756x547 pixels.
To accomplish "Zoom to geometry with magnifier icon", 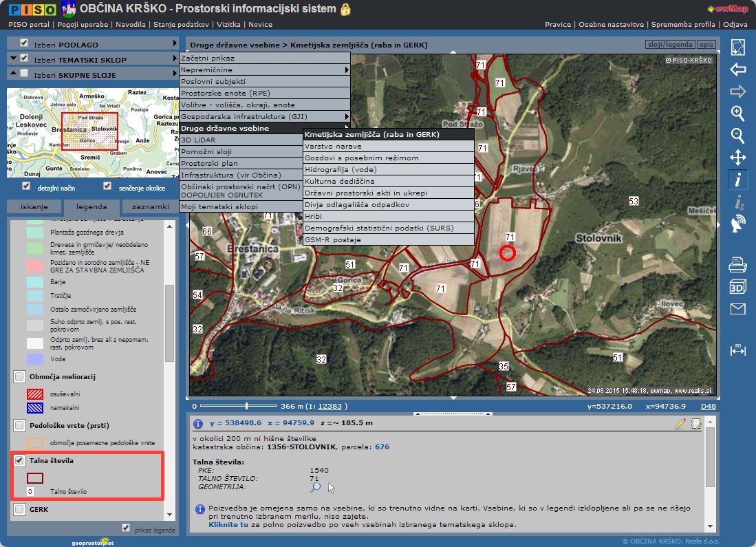I will (315, 487).
